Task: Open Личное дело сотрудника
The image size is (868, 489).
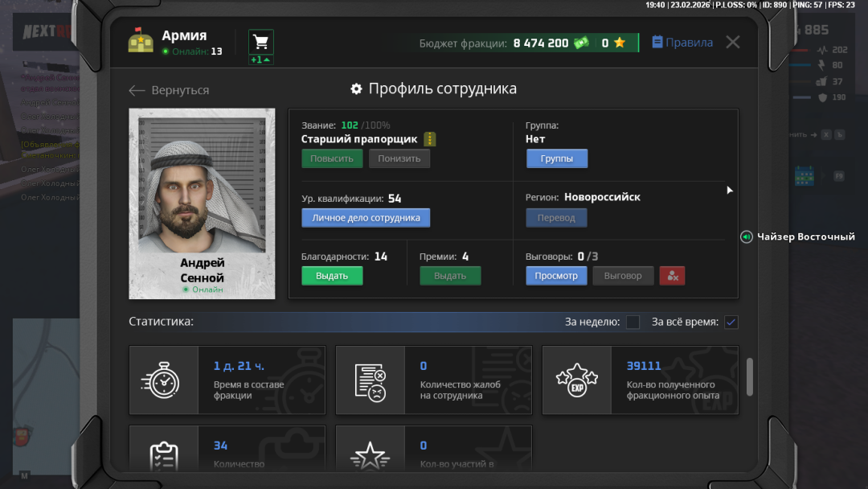Action: [366, 218]
